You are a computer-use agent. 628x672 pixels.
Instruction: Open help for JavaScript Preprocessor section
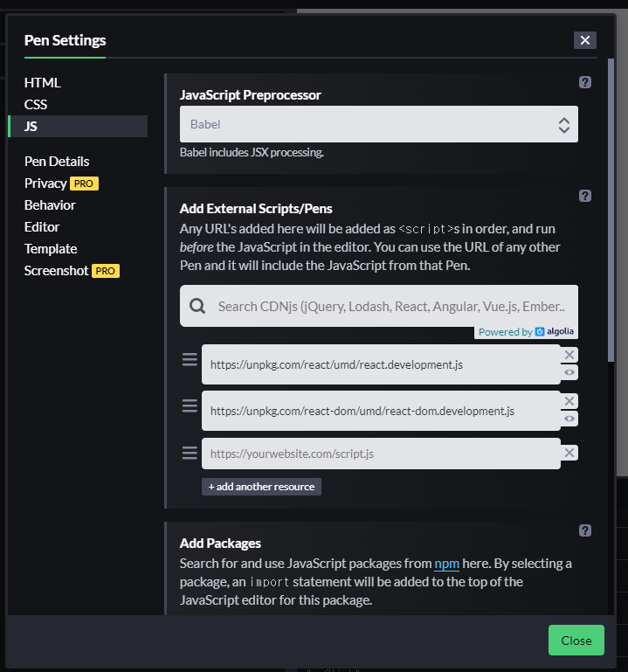(x=584, y=82)
